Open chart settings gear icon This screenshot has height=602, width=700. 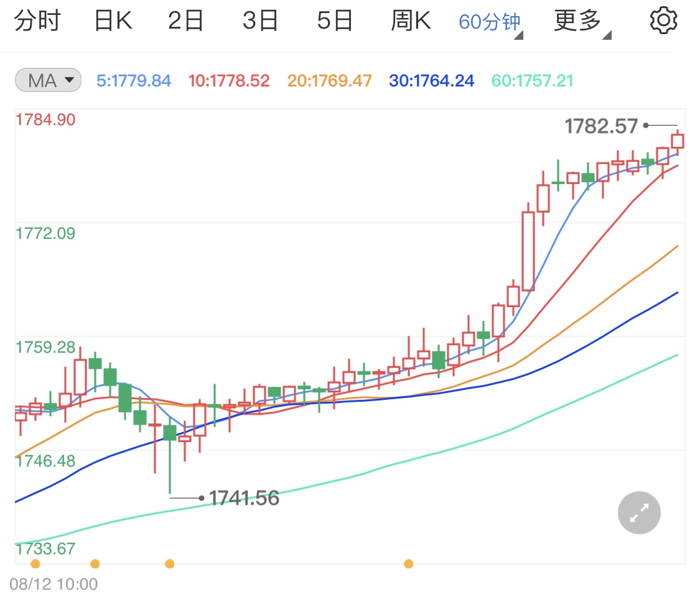point(663,21)
